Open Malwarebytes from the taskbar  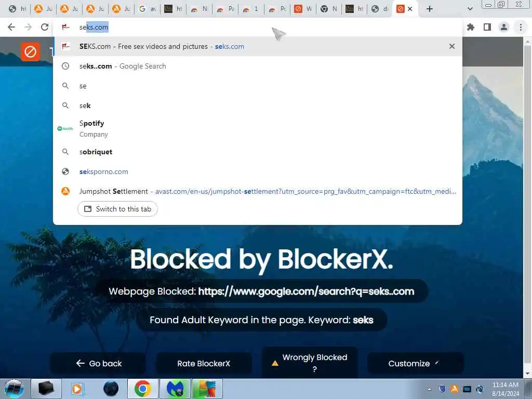click(175, 389)
